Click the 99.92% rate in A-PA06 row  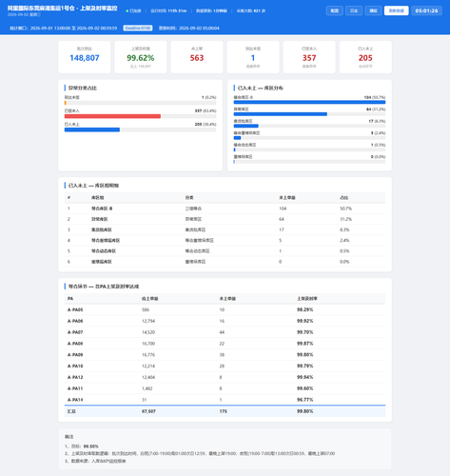click(305, 321)
